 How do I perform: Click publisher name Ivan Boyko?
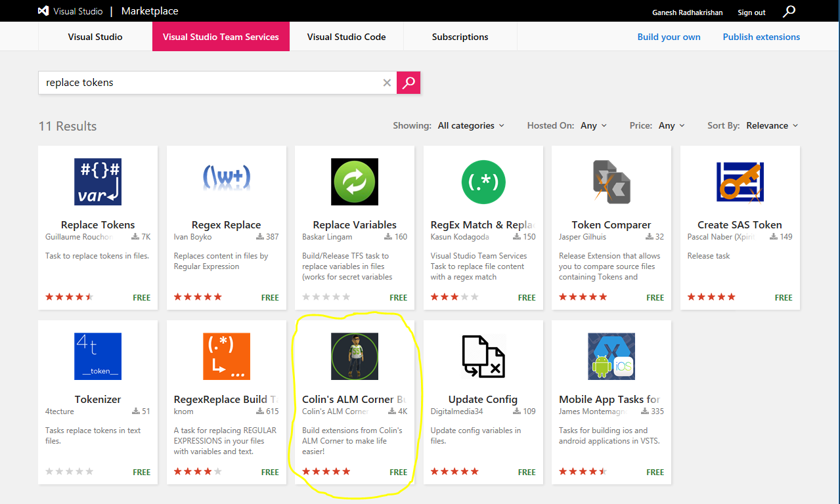pyautogui.click(x=193, y=237)
